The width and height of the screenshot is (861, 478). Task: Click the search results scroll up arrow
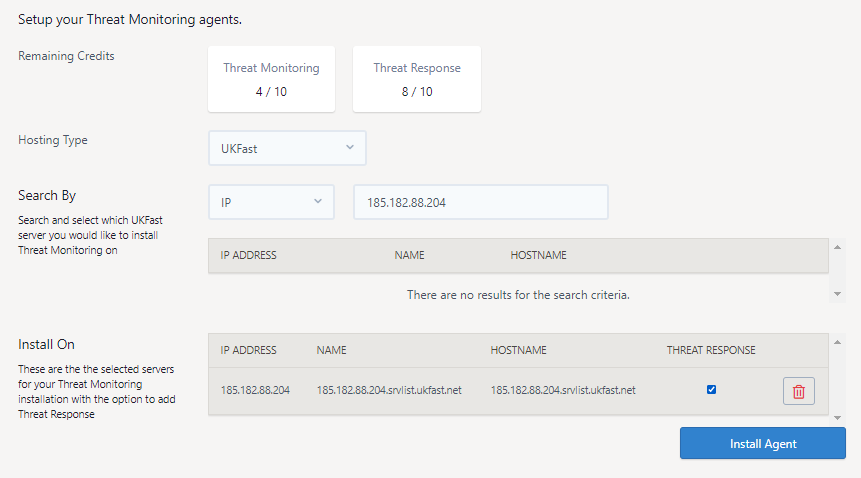click(x=838, y=246)
